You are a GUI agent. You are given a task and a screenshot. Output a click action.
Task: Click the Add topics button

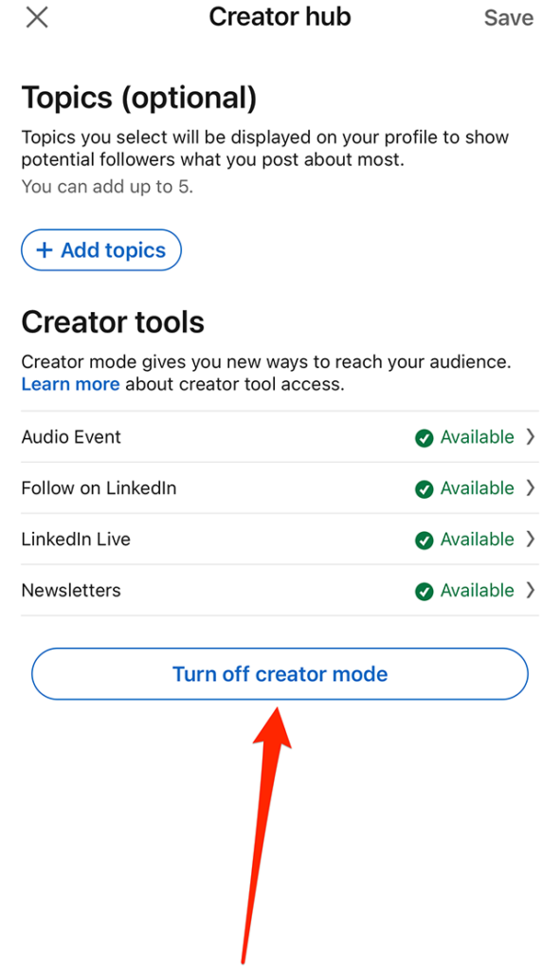click(100, 249)
